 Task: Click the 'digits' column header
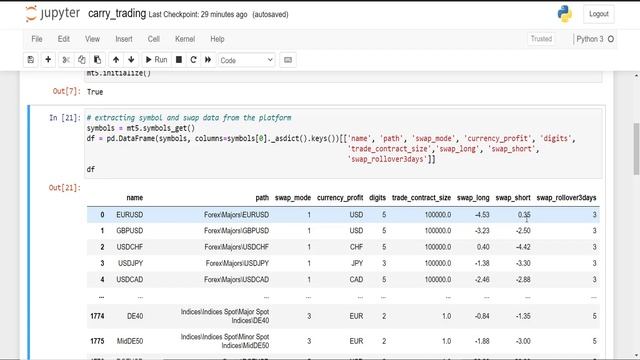[x=377, y=198]
